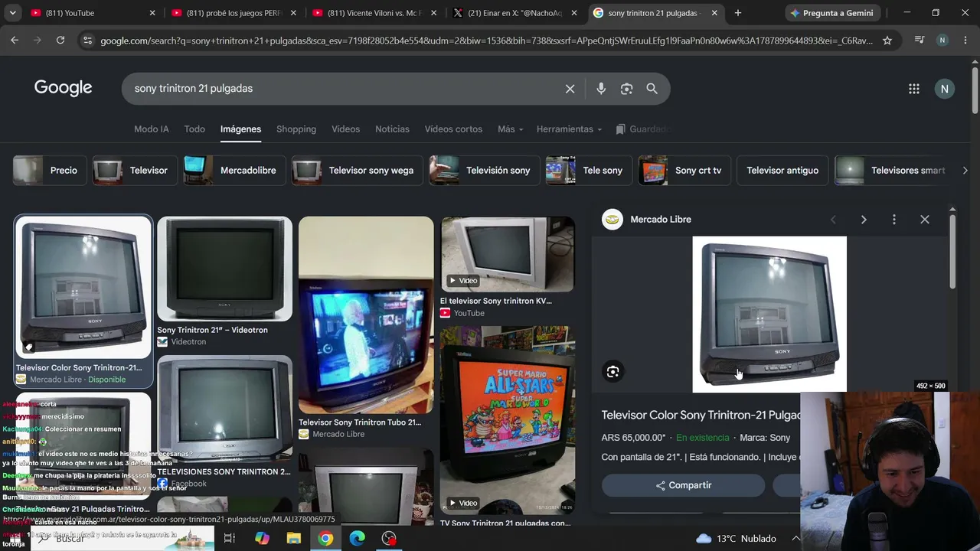Screen dimensions: 980x551
Task: Open the Noticias results tab
Action: click(x=392, y=129)
